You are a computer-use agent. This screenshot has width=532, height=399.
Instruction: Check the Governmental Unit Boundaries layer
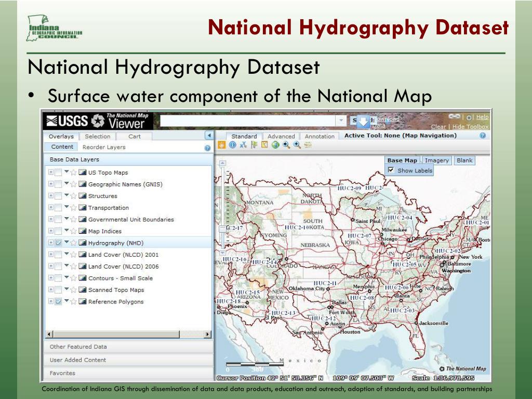58,220
